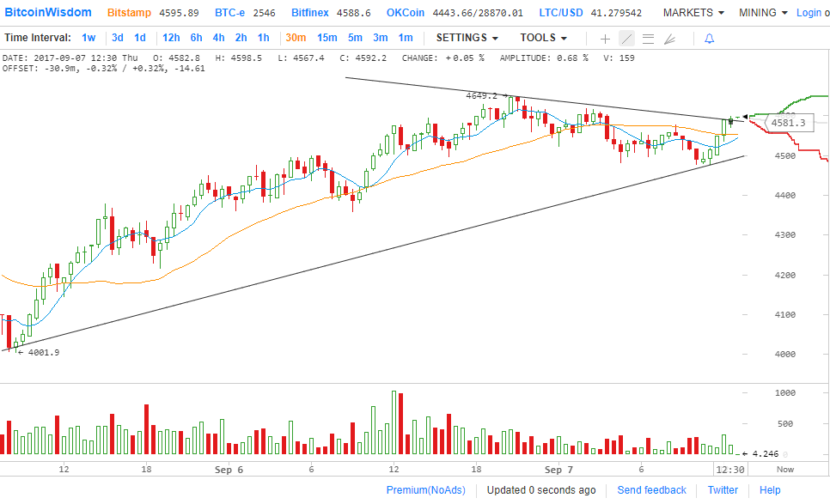Switch time interval to 15m

[x=327, y=38]
